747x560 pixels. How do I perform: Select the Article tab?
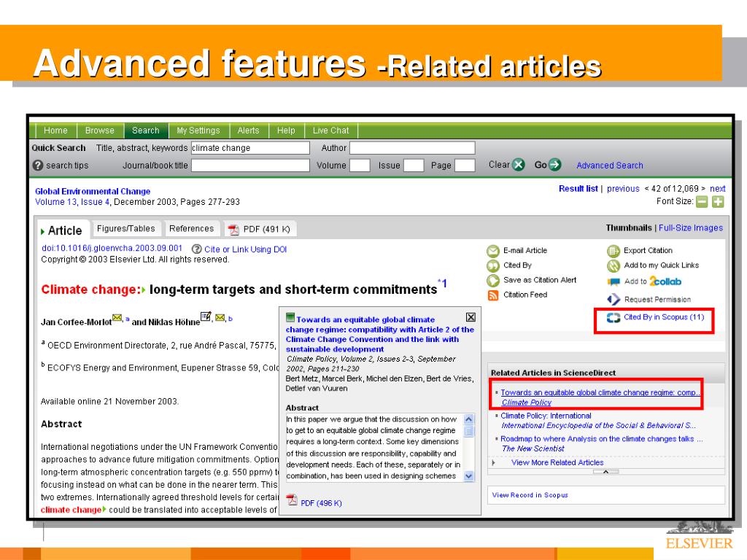(62, 230)
